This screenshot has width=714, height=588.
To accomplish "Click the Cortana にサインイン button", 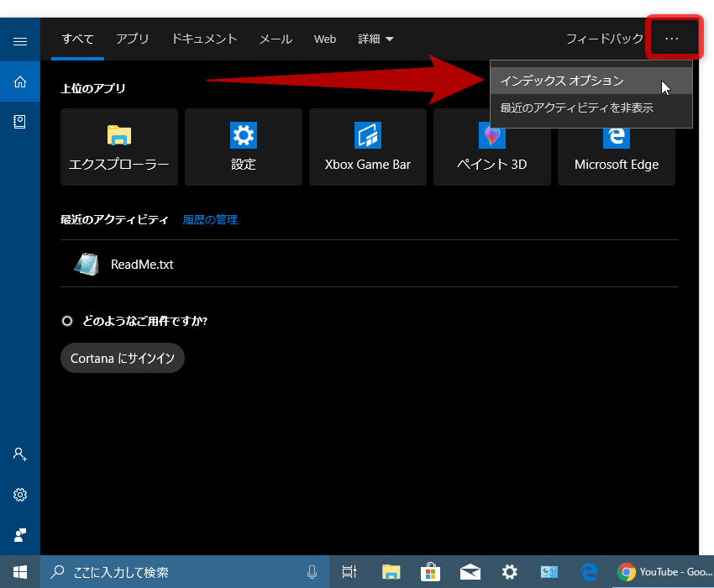I will tap(123, 358).
